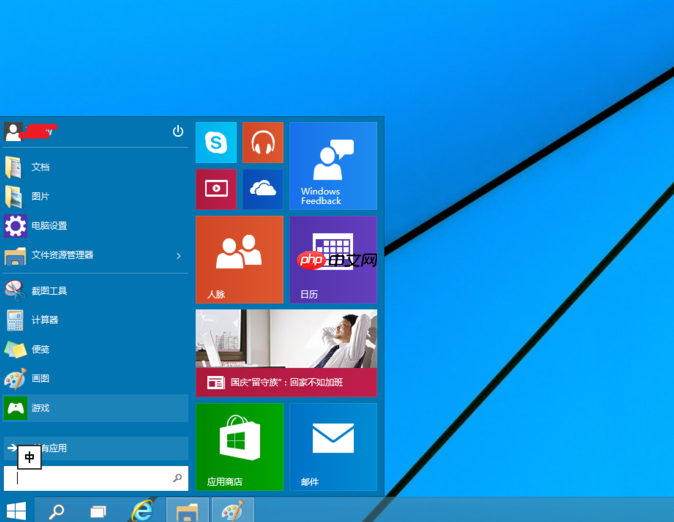Viewport: 674px width, 522px height.
Task: Launch 截图工具 snipping tool
Action: click(95, 291)
